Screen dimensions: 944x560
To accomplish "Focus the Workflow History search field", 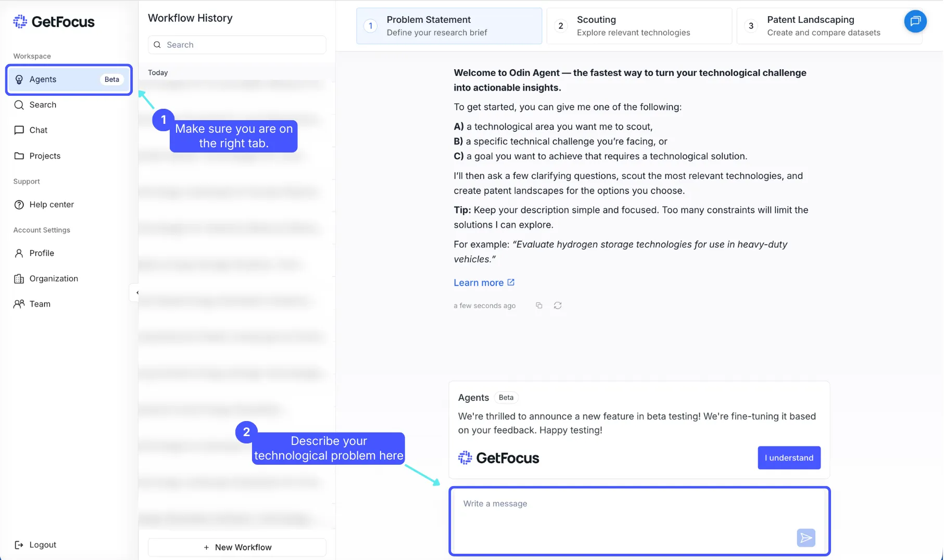I will (237, 45).
